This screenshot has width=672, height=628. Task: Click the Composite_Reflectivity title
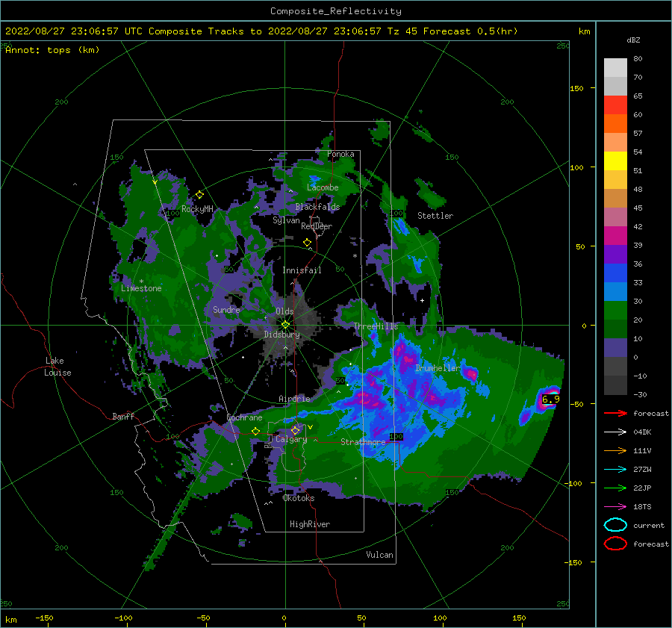pyautogui.click(x=336, y=11)
